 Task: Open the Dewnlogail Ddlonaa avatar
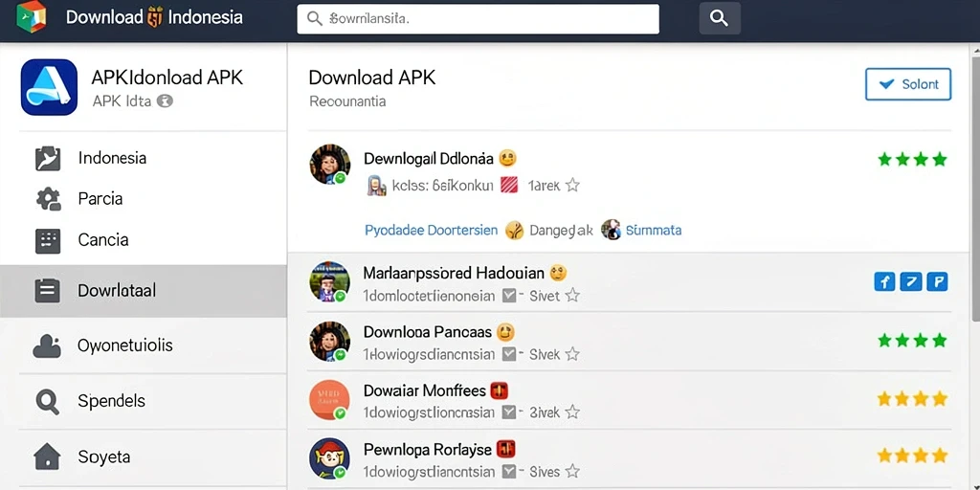(x=330, y=165)
